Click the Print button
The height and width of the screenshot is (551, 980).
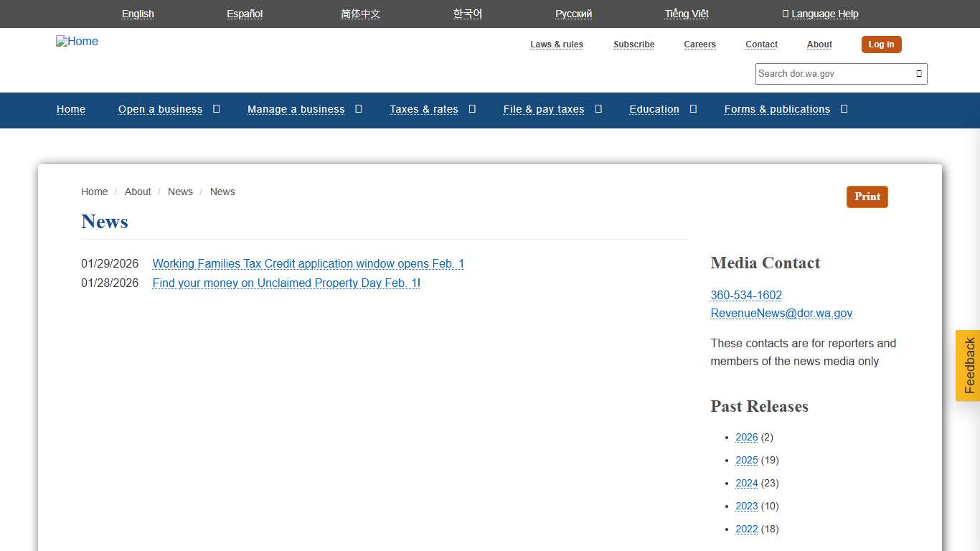point(867,197)
